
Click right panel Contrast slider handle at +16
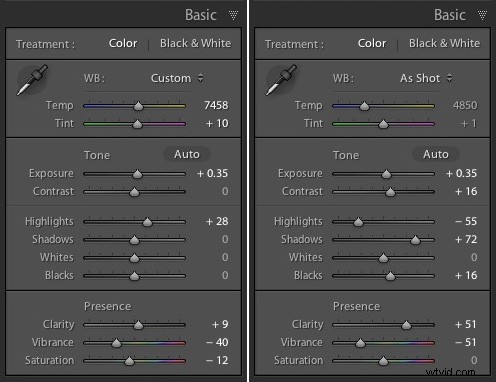point(390,192)
